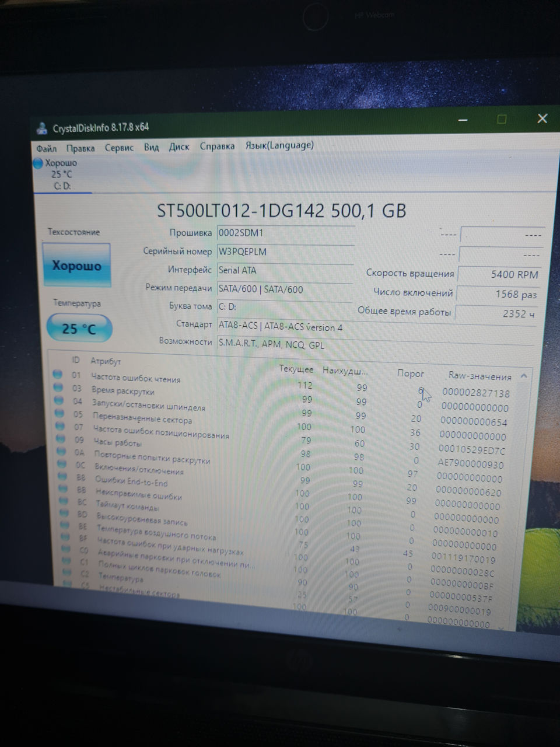Click the power-on count field 1568 раз
Image resolution: width=560 pixels, height=747 pixels.
coord(498,294)
